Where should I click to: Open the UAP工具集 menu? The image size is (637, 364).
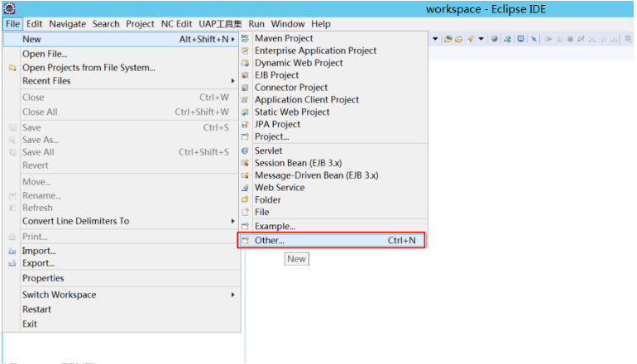(x=220, y=24)
